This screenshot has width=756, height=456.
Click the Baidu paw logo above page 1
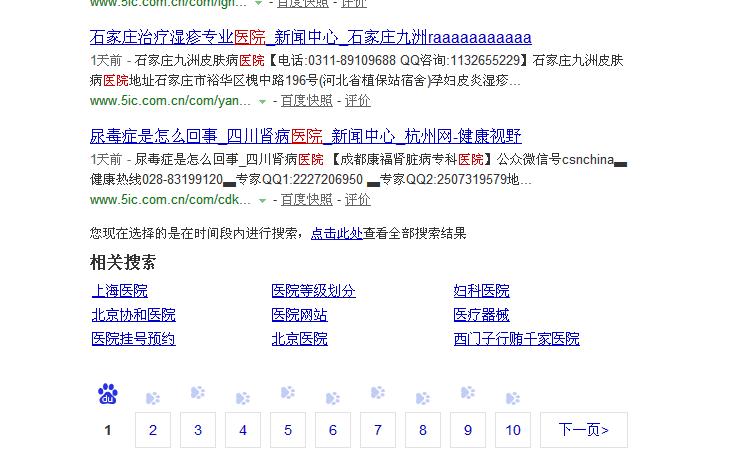(108, 394)
